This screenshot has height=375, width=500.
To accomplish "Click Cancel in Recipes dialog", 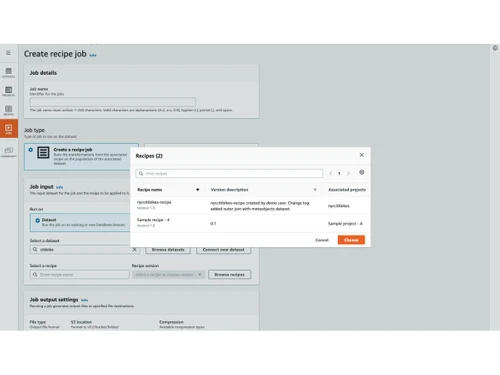I will click(322, 240).
